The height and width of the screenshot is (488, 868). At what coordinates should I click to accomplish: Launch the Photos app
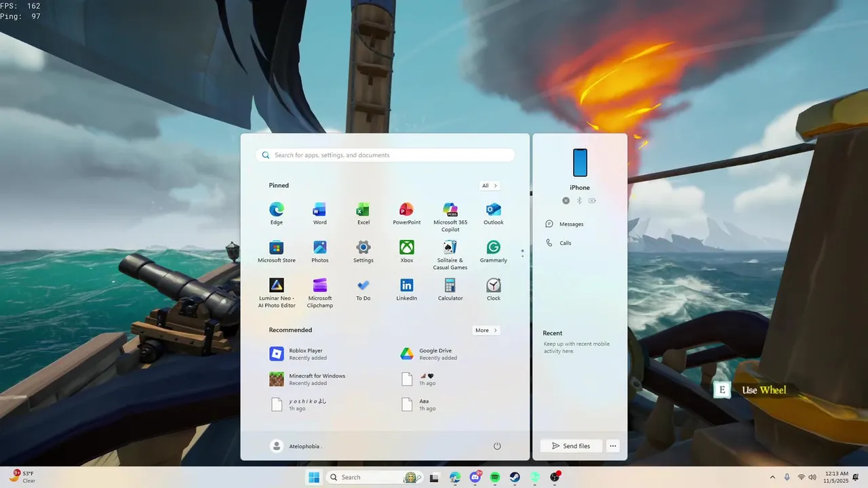click(x=320, y=251)
